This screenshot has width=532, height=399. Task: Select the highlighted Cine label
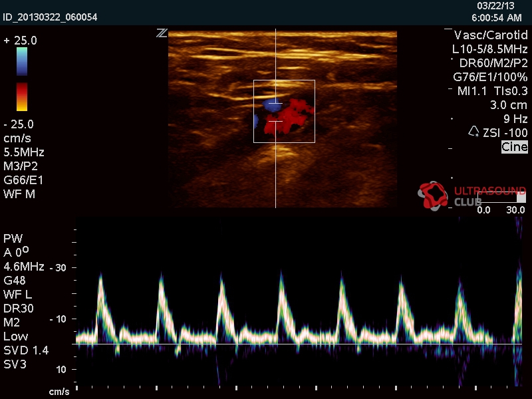pos(514,147)
